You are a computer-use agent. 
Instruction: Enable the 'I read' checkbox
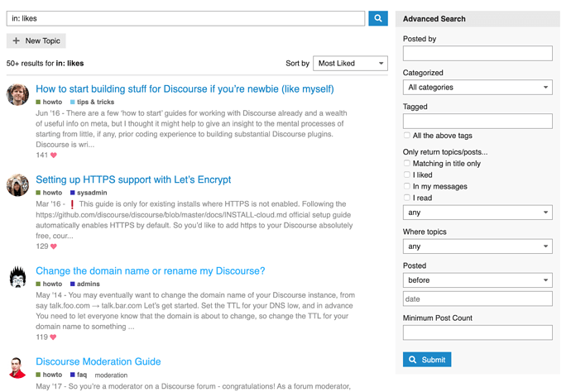point(407,198)
